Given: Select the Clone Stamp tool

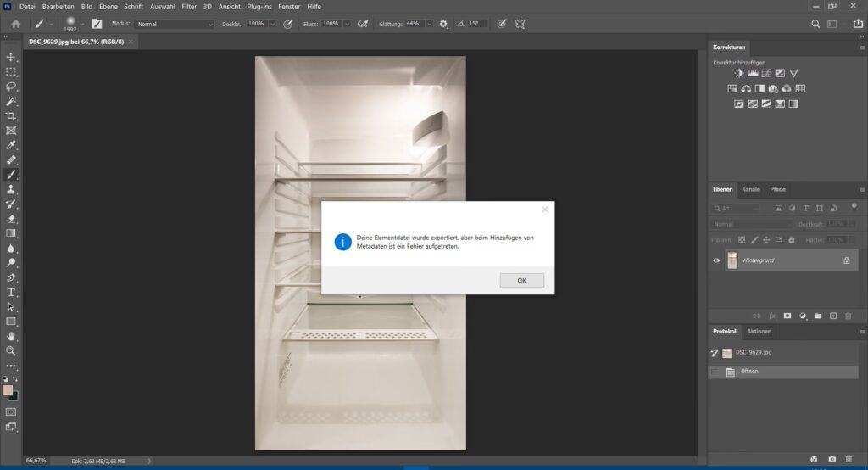Looking at the screenshot, I should point(11,189).
